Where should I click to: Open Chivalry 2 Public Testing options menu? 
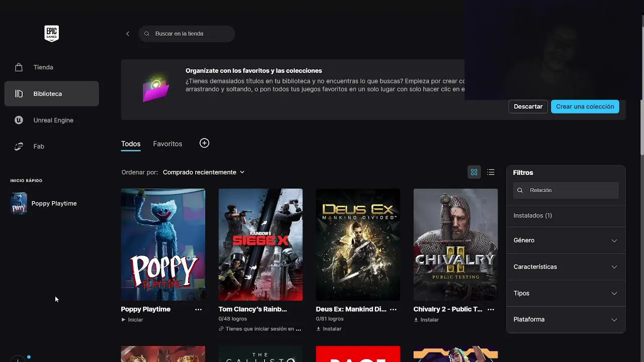pyautogui.click(x=491, y=310)
